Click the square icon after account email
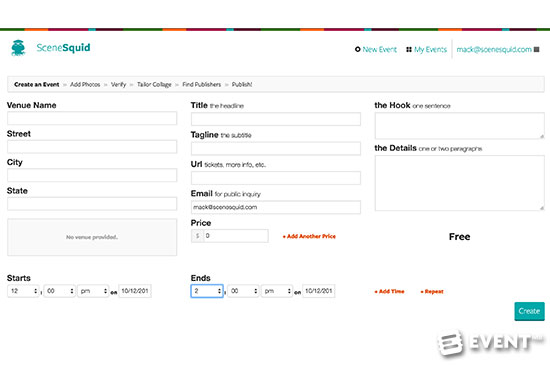 pos(536,49)
